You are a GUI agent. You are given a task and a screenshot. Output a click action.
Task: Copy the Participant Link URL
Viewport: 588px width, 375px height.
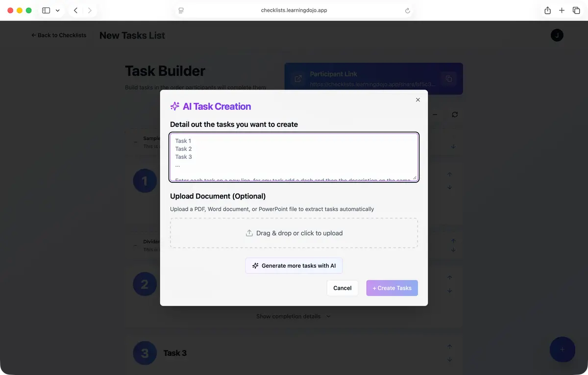[x=449, y=78]
